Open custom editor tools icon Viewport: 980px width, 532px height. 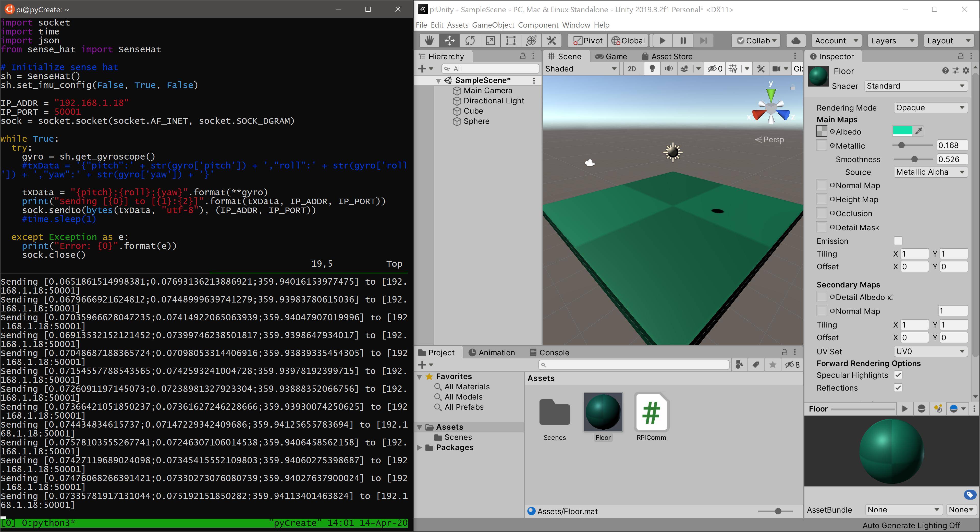click(x=552, y=41)
